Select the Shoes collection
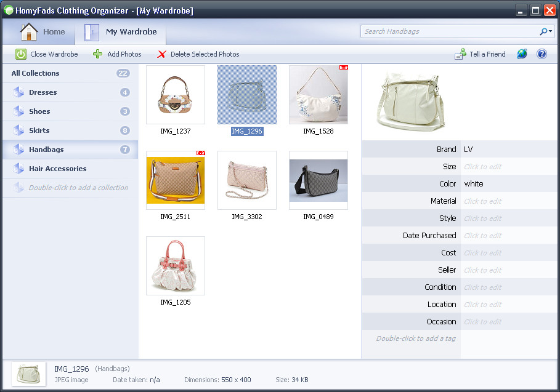The width and height of the screenshot is (560, 392). [70, 111]
